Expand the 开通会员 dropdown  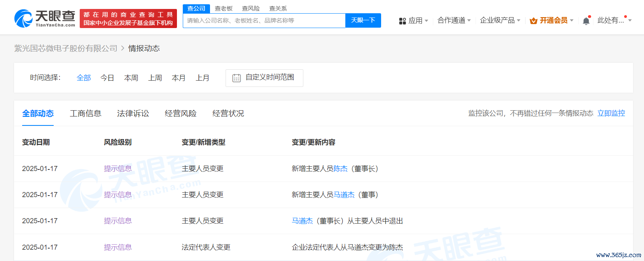pyautogui.click(x=572, y=20)
